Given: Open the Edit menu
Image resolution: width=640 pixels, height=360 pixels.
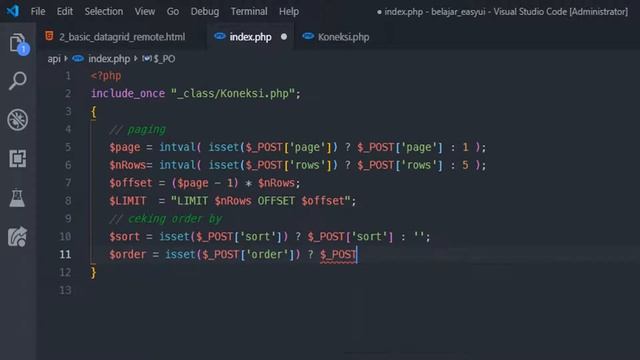Looking at the screenshot, I should coord(64,11).
